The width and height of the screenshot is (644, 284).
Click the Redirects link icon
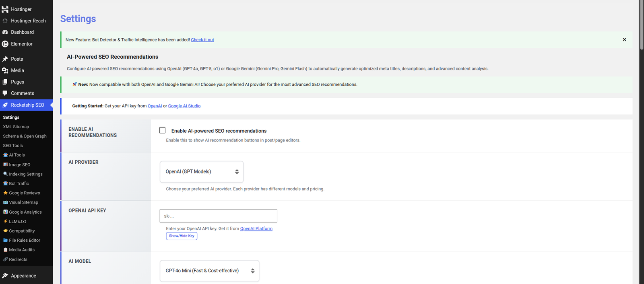click(x=6, y=259)
